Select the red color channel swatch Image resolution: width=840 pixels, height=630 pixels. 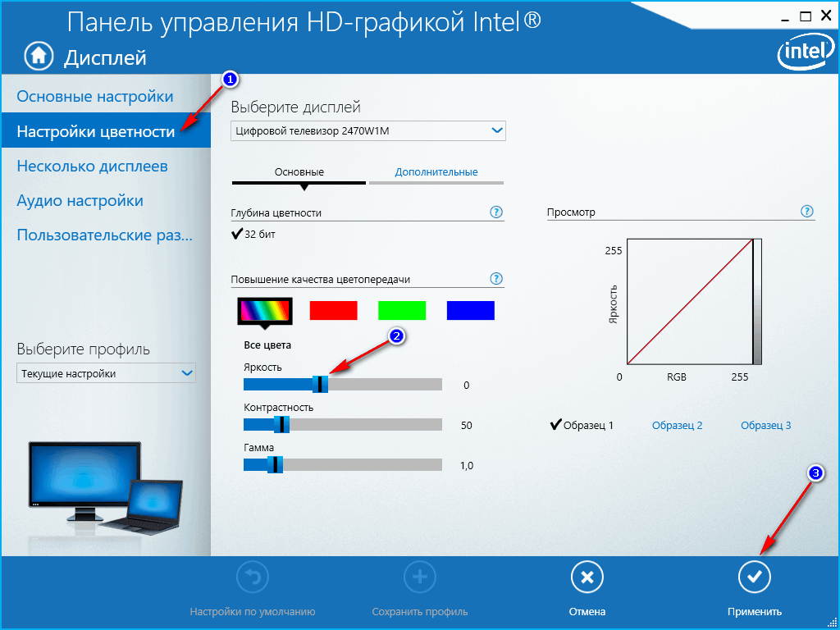pyautogui.click(x=333, y=310)
